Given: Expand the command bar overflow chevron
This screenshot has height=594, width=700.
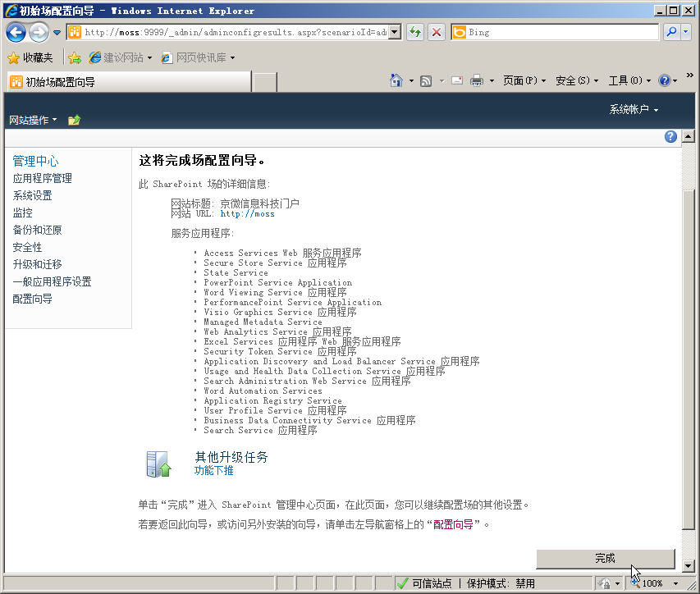Looking at the screenshot, I should (x=689, y=75).
